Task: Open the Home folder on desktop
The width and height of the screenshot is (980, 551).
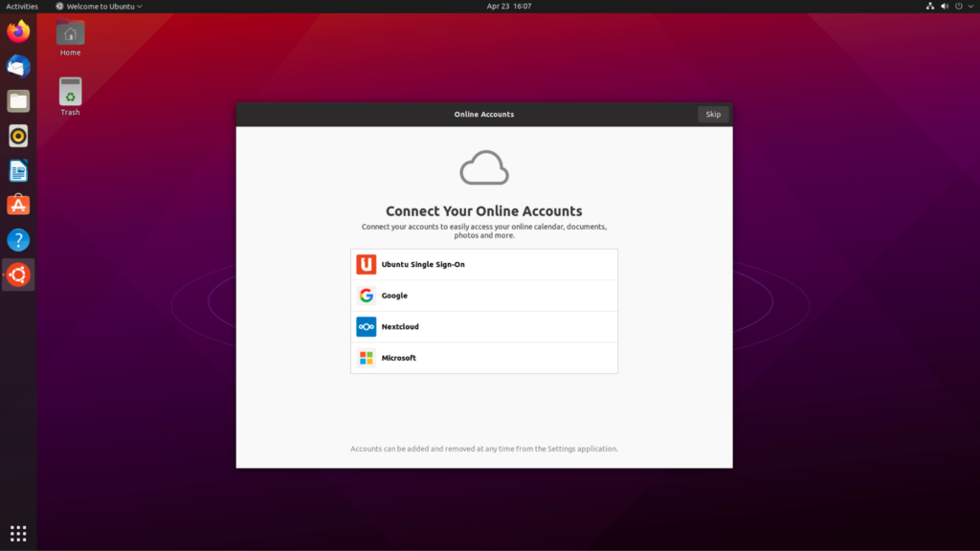Action: pyautogui.click(x=70, y=38)
